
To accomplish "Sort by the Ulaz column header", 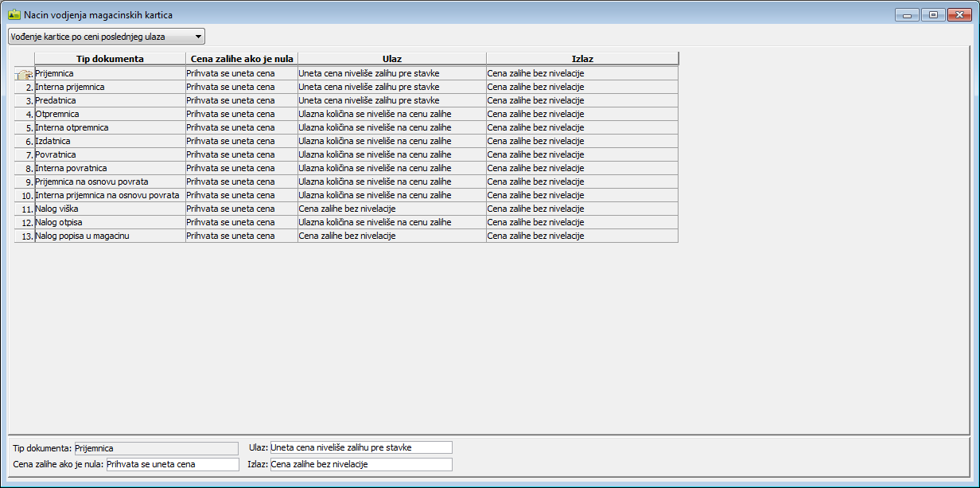I will pyautogui.click(x=392, y=59).
